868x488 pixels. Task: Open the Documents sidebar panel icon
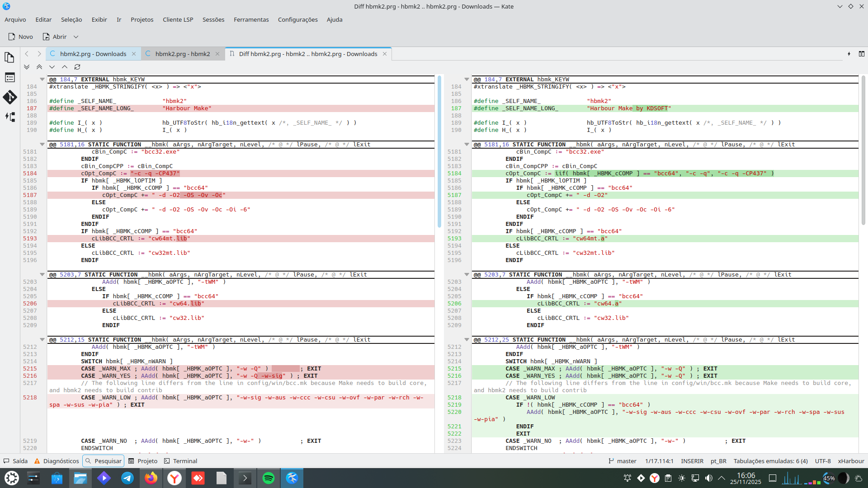coord(9,57)
